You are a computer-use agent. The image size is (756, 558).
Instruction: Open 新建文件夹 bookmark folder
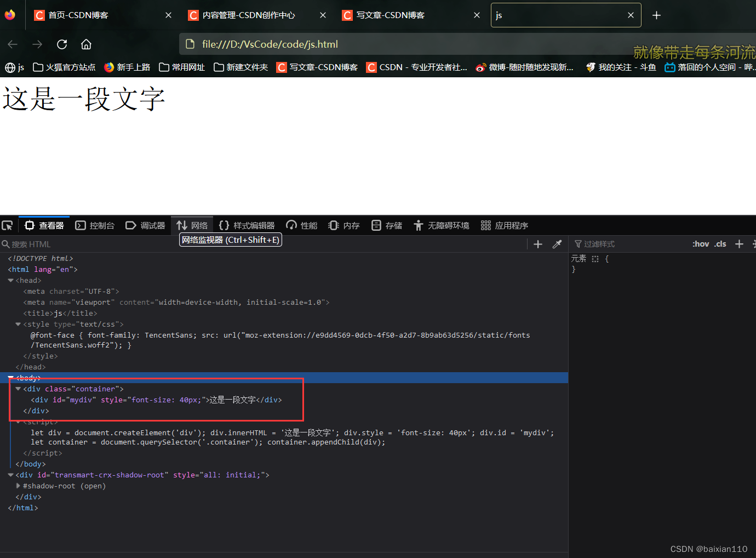(x=241, y=67)
